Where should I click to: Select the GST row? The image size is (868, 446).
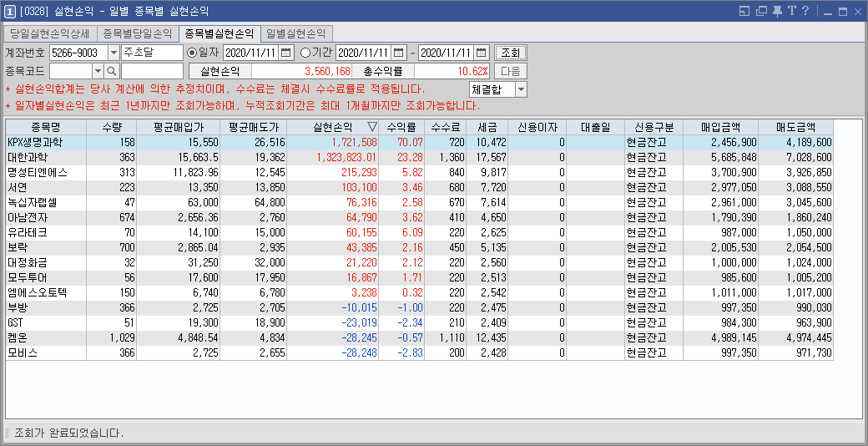419,322
